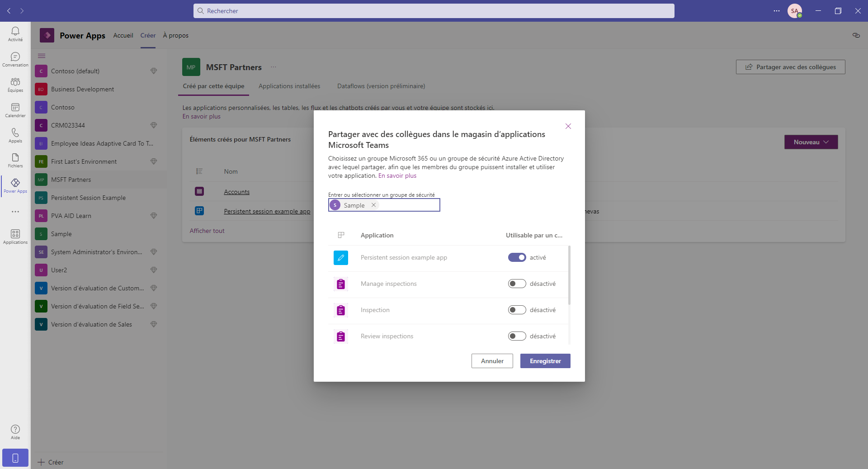This screenshot has width=868, height=469.
Task: Select the Power Apps rail icon
Action: point(15,185)
